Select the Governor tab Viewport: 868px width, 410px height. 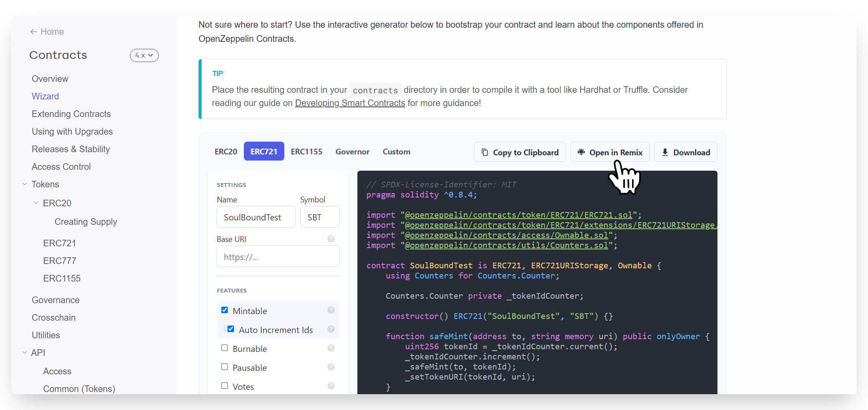coord(352,152)
